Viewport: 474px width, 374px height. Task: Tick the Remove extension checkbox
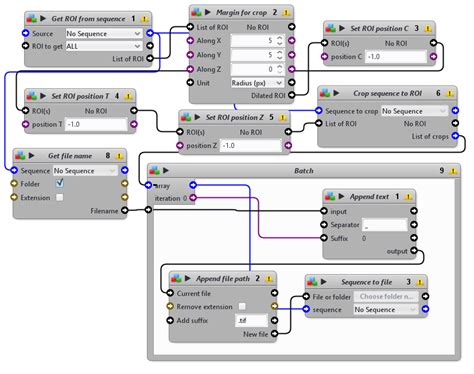point(242,306)
